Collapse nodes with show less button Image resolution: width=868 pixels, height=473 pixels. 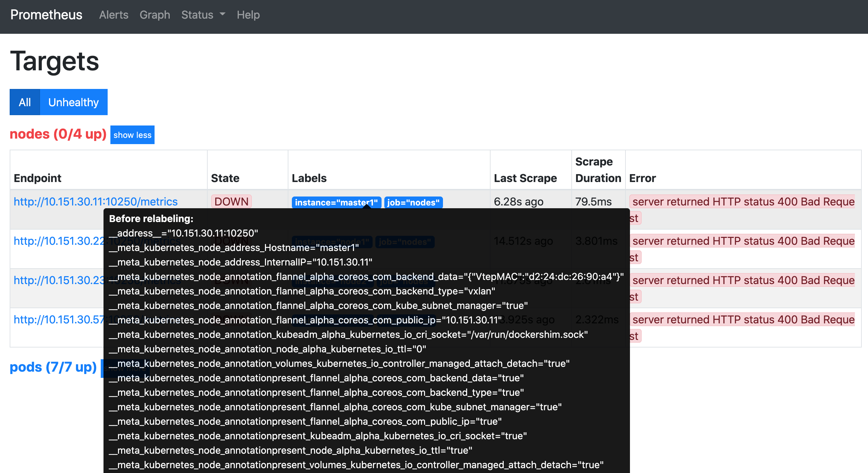[x=132, y=135]
